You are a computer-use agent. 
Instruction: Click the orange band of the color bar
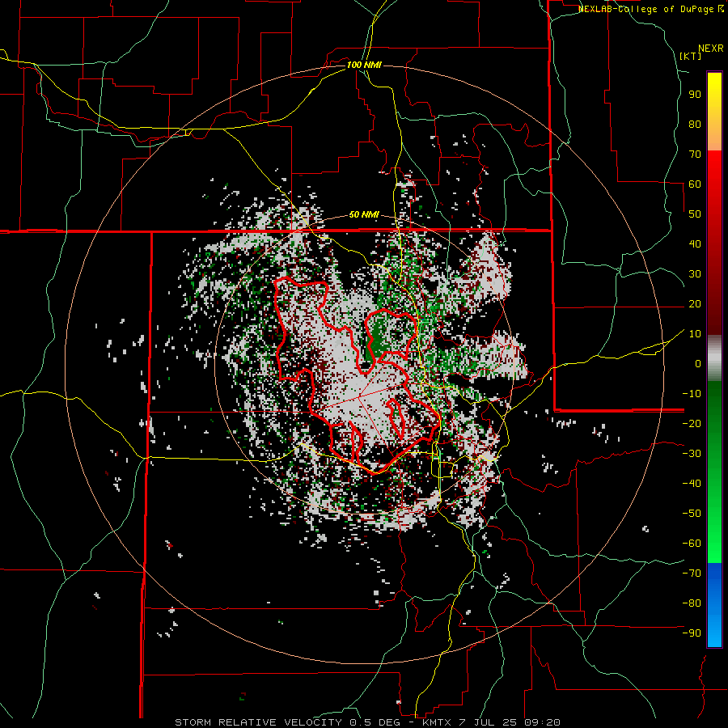pyautogui.click(x=714, y=138)
